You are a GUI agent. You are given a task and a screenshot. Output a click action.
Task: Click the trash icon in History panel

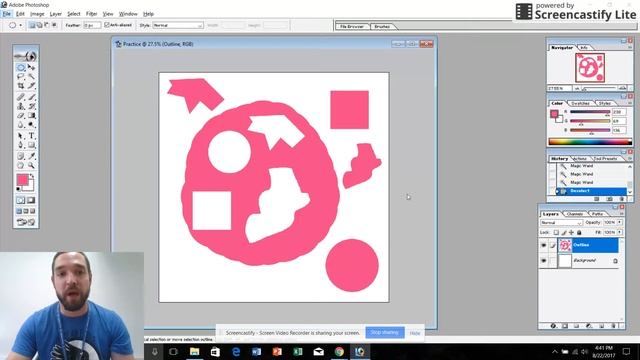click(622, 199)
